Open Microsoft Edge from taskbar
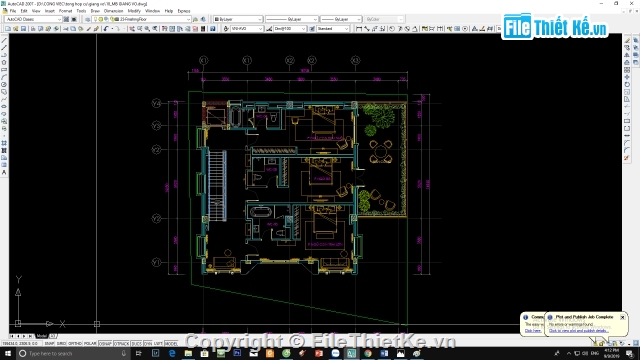Viewport: 640px width, 360px height. pos(172,353)
